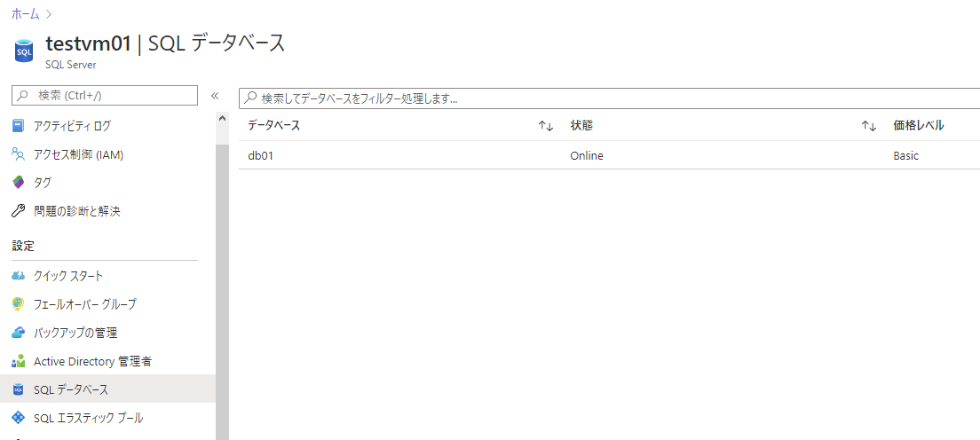Sort by データベース column arrows
This screenshot has width=980, height=440.
point(546,126)
